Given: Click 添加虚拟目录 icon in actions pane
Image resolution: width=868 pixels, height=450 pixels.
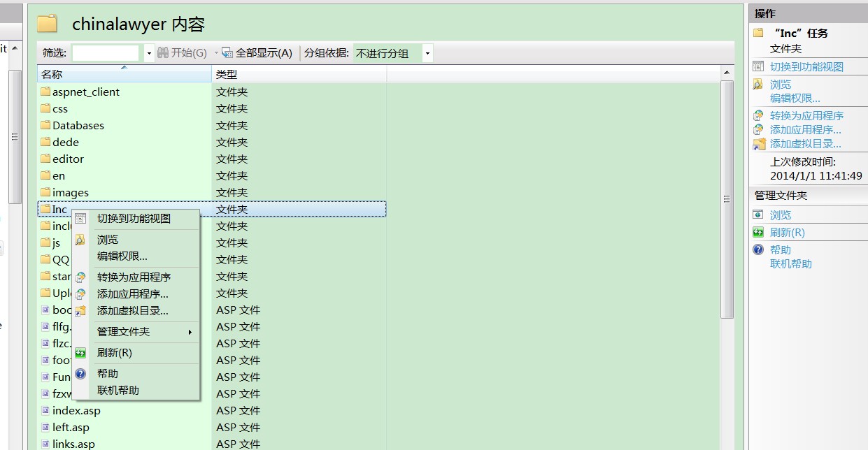Looking at the screenshot, I should point(759,144).
